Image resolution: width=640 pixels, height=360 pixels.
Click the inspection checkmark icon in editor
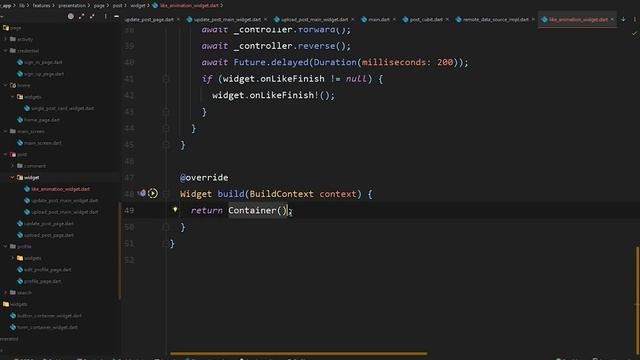[x=634, y=33]
